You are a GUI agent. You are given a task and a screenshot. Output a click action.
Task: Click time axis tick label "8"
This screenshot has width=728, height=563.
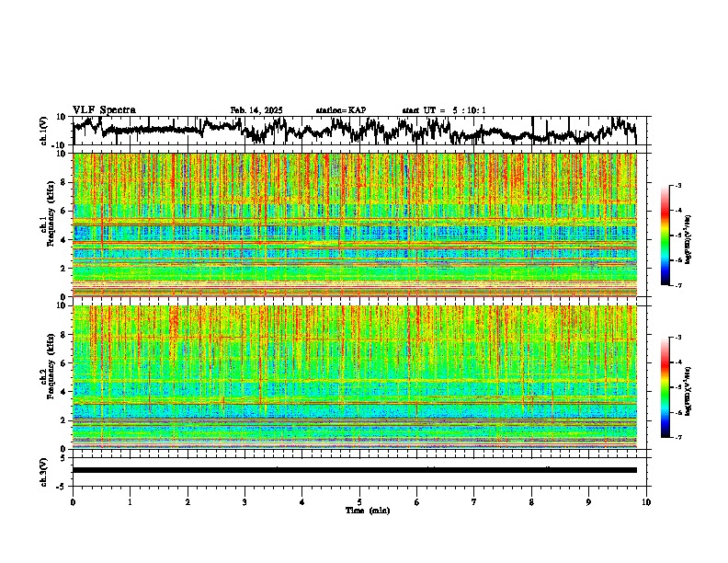[x=531, y=502]
